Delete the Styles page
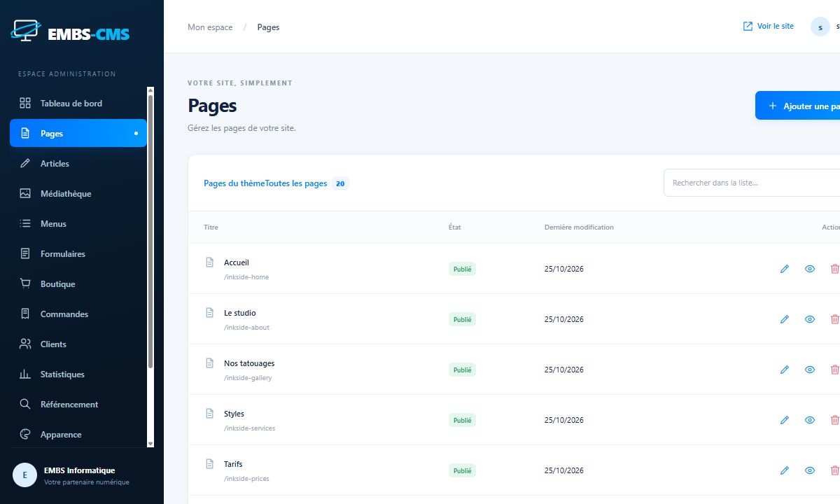This screenshot has height=504, width=840. pyautogui.click(x=834, y=420)
